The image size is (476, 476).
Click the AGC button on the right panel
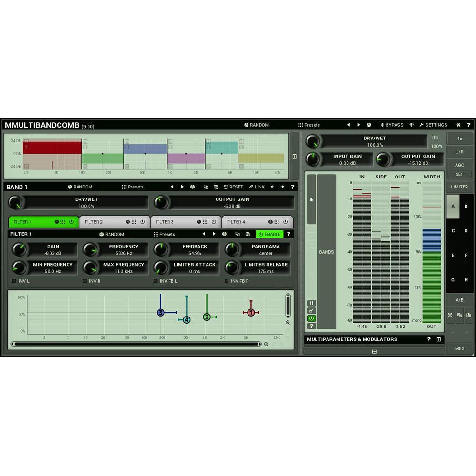pos(459,164)
